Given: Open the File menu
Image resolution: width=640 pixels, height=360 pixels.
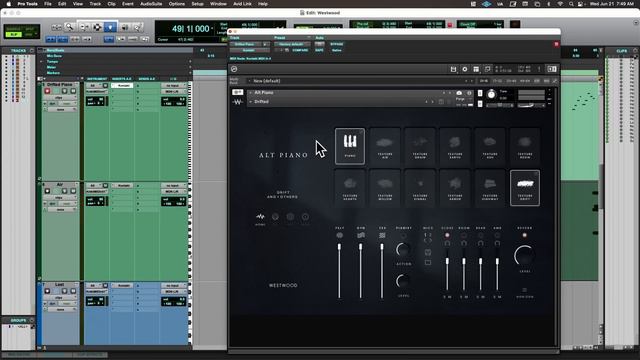Looking at the screenshot, I should [48, 4].
